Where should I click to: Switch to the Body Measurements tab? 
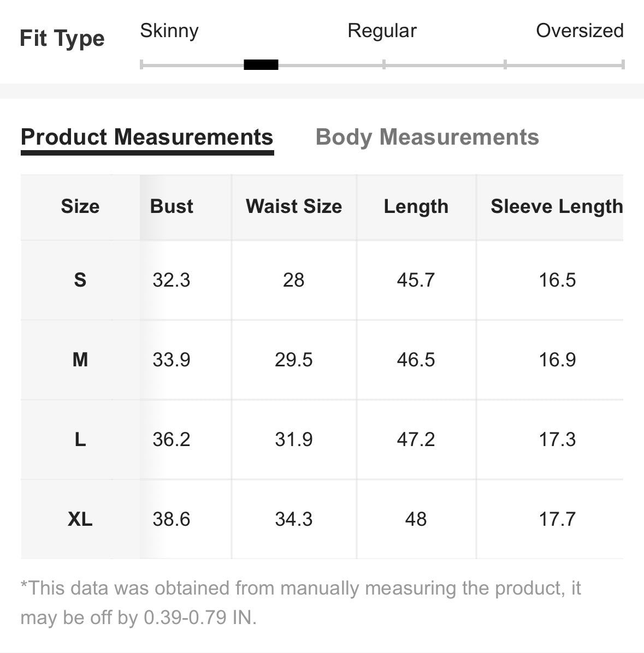[x=427, y=137]
